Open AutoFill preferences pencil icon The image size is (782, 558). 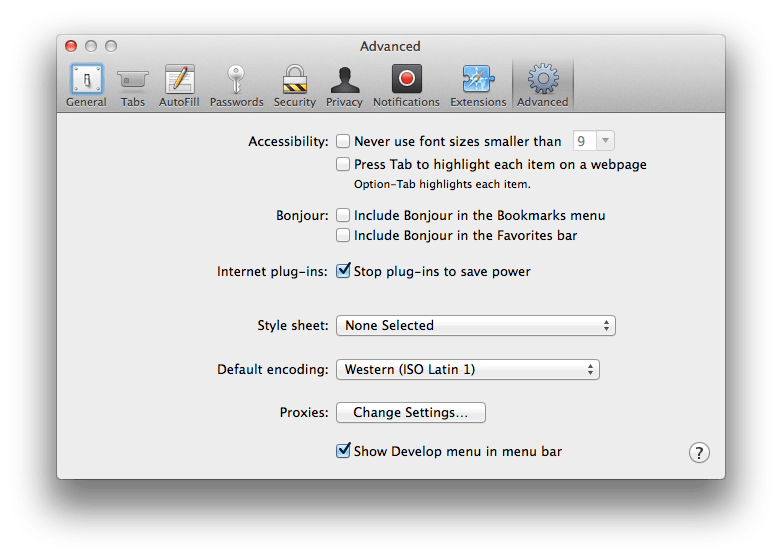click(x=179, y=80)
